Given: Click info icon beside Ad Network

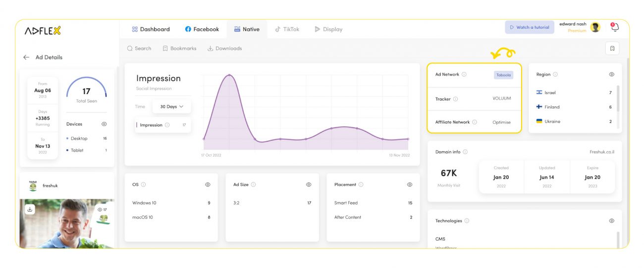Looking at the screenshot, I should [x=464, y=74].
